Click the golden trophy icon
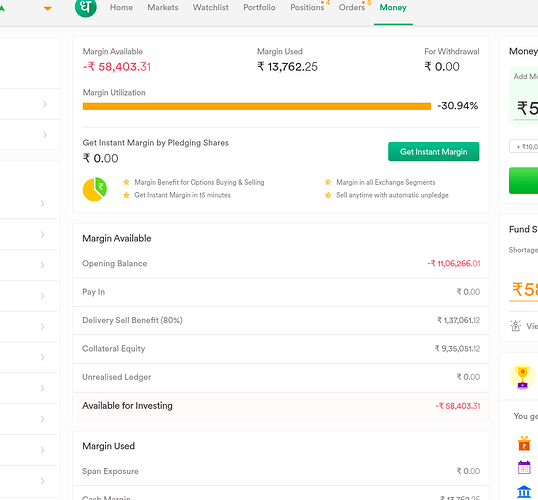This screenshot has height=500, width=538. point(522,377)
